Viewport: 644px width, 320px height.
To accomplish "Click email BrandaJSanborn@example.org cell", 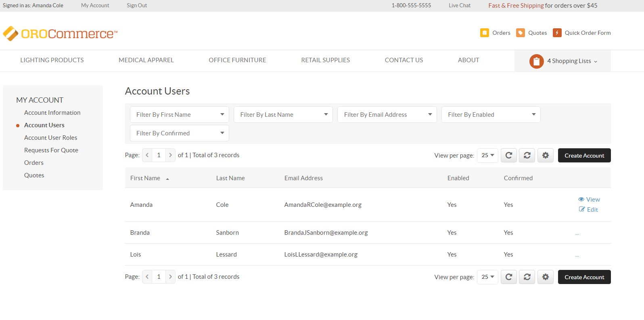I will pos(326,233).
